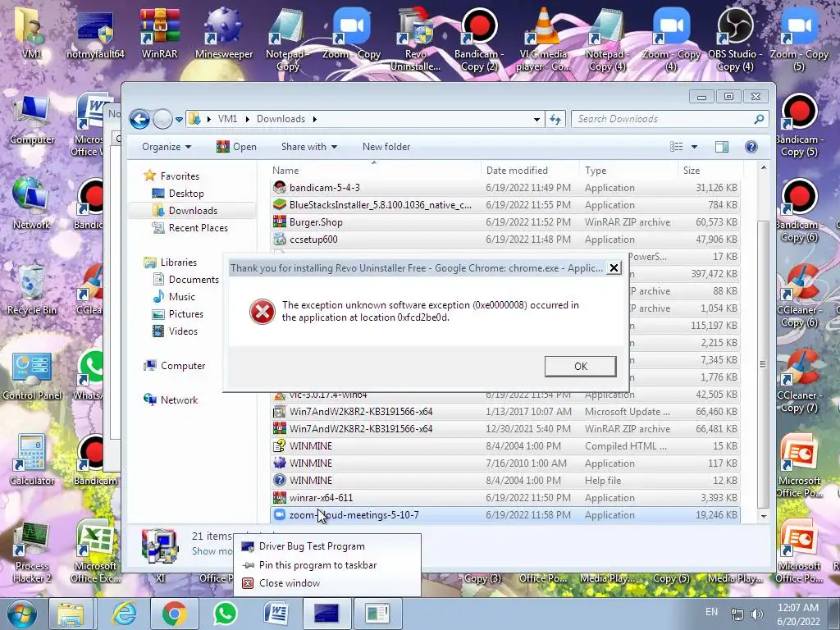Select the WINMINE Help file
The image size is (840, 630).
point(505,481)
